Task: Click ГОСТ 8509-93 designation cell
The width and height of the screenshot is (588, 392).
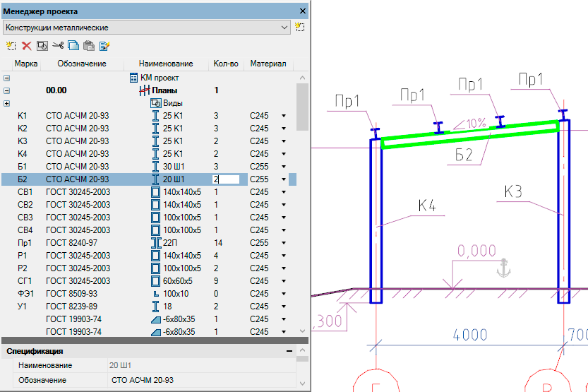Action: point(71,294)
